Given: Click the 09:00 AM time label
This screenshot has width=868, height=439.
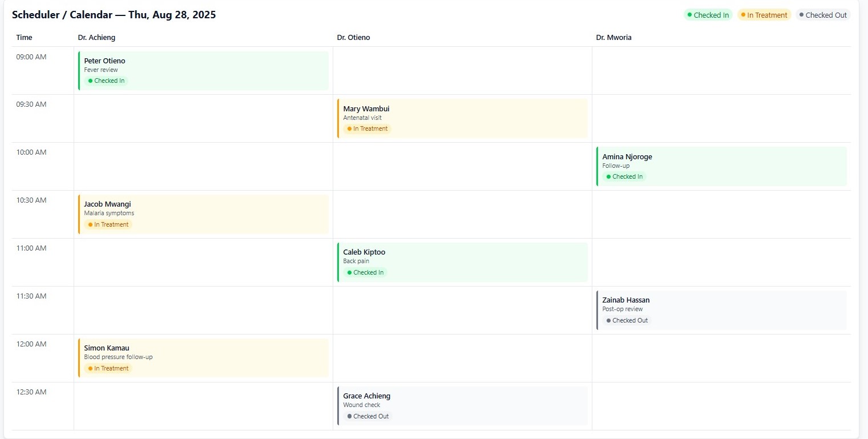Looking at the screenshot, I should coord(31,57).
